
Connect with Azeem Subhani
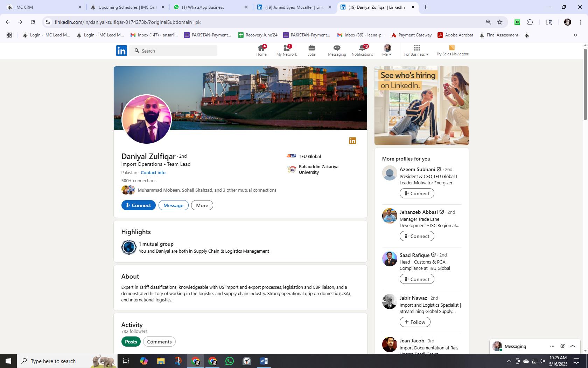coord(417,193)
